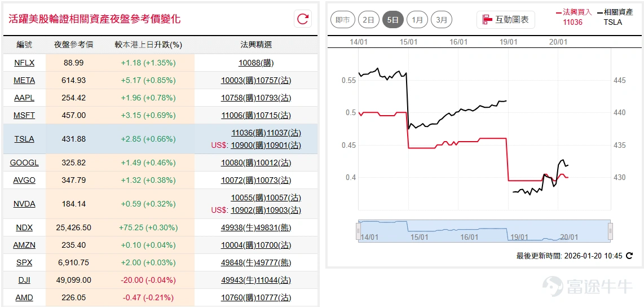
Task: Click the range navigator mini chart area
Action: (x=484, y=231)
